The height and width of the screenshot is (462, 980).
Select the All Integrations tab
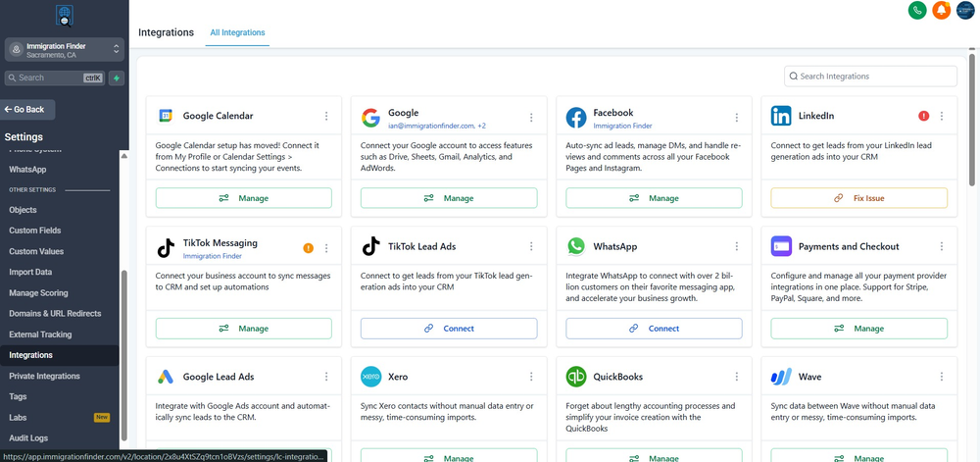tap(237, 32)
